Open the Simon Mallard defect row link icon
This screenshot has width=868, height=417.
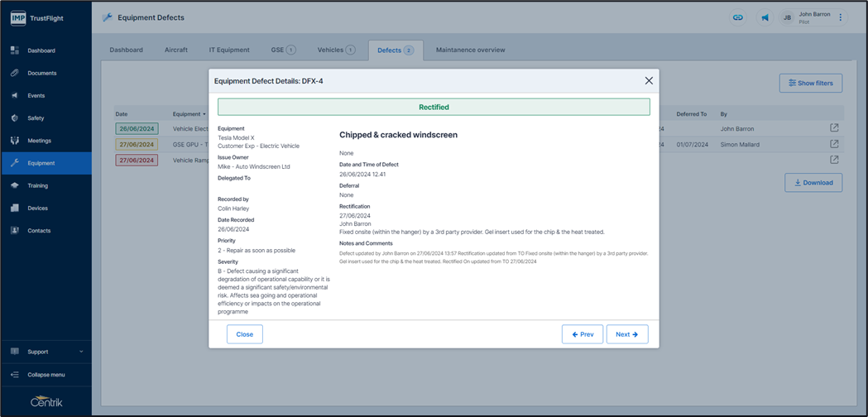(x=834, y=144)
